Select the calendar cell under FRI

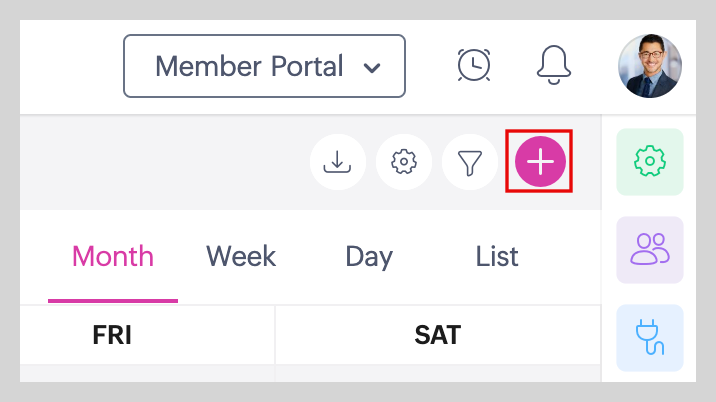click(x=147, y=373)
